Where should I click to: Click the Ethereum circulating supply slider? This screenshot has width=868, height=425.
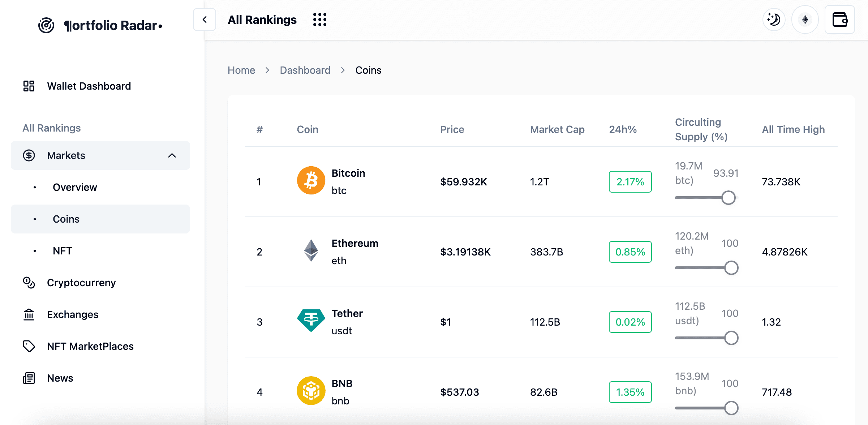click(706, 268)
